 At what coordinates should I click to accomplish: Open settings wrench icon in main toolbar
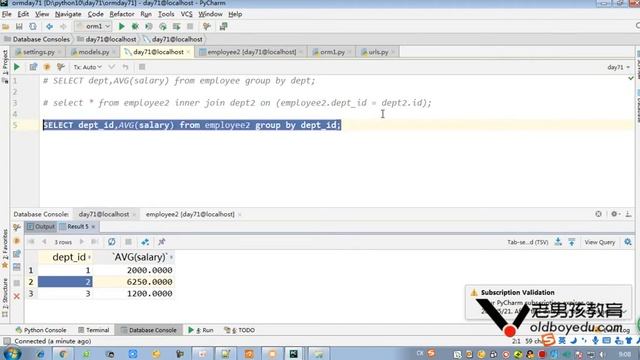tap(207, 27)
